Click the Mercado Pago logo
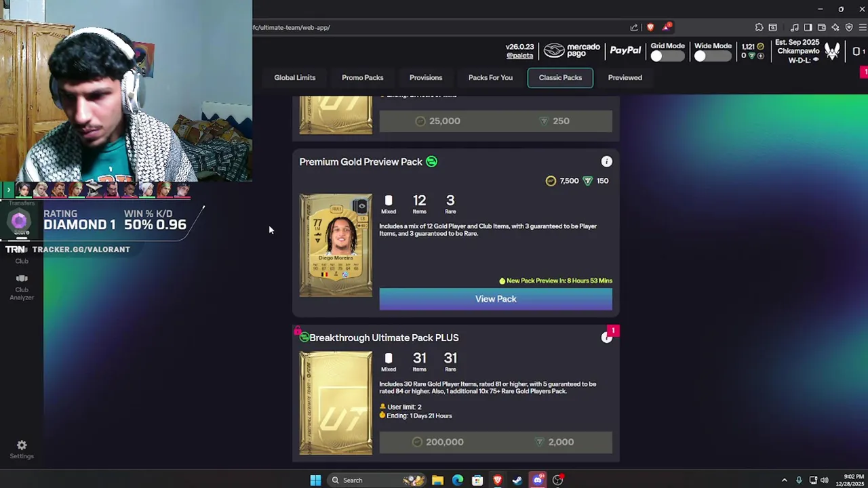Image resolution: width=868 pixels, height=488 pixels. click(x=572, y=50)
